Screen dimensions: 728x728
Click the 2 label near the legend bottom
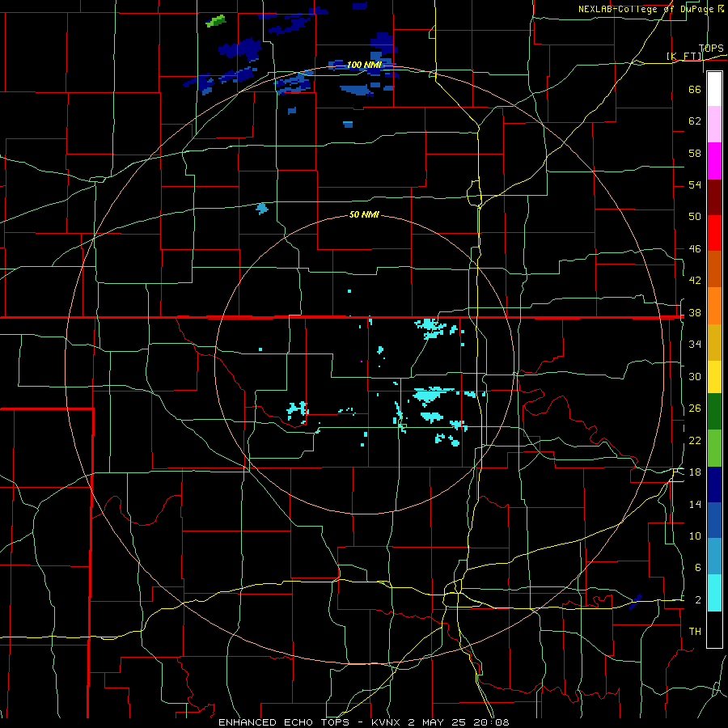point(697,600)
